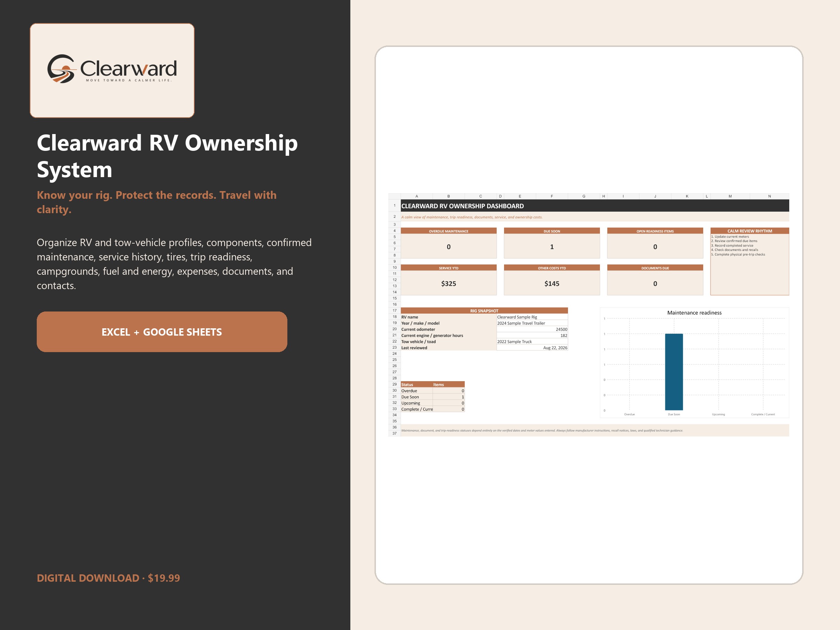Screen dimensions: 840x630
Task: Click the 'RV name' label cell
Action: click(x=448, y=317)
